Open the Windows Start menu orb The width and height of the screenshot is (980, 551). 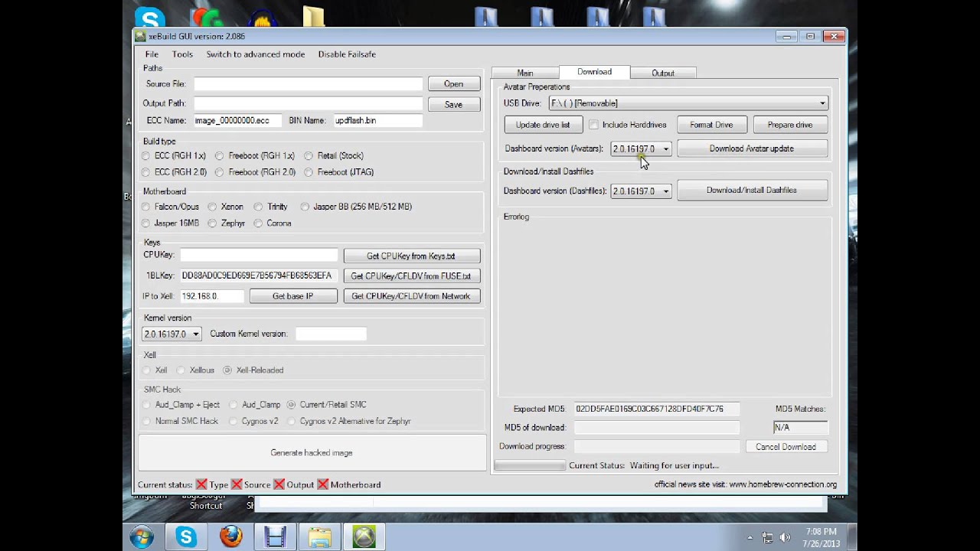tap(142, 537)
